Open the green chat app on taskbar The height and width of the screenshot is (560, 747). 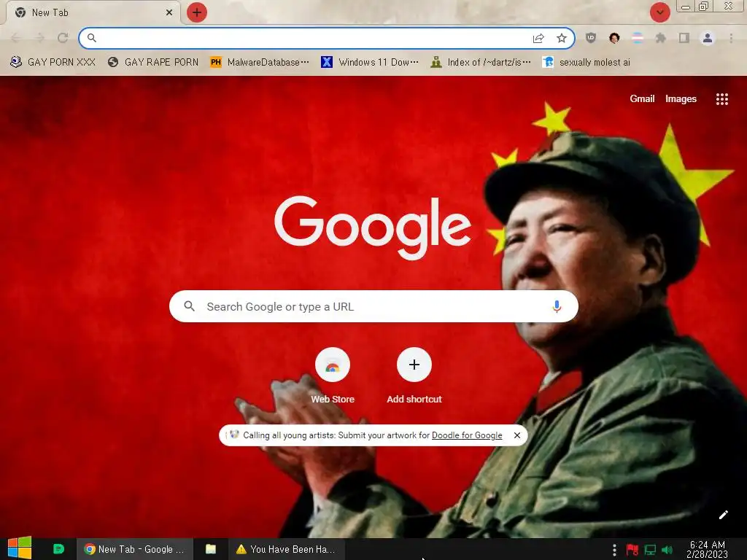click(x=58, y=549)
